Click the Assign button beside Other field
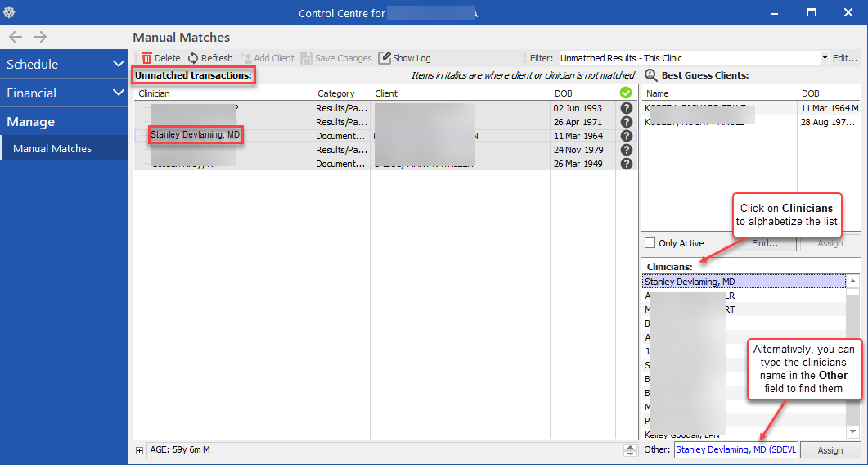This screenshot has width=868, height=465. [x=830, y=450]
